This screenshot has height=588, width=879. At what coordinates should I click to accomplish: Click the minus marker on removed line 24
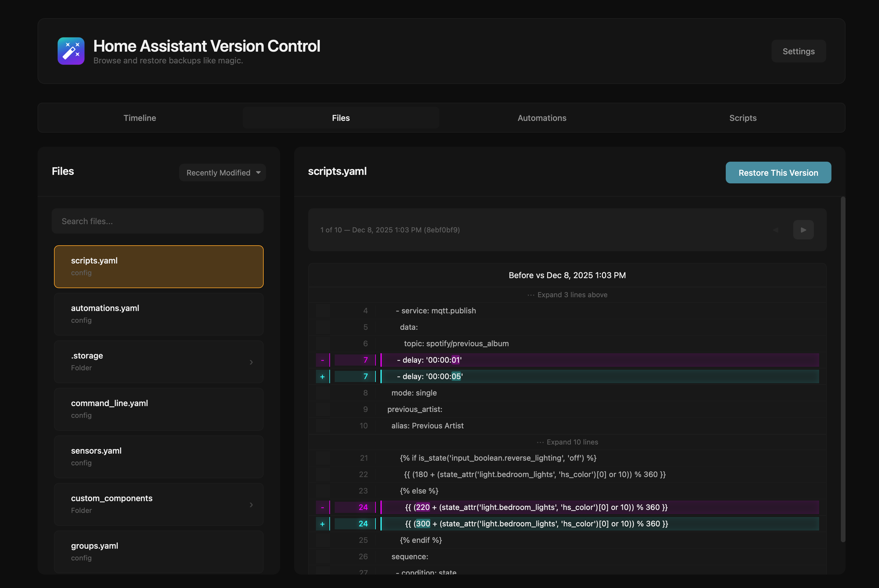pyautogui.click(x=323, y=507)
